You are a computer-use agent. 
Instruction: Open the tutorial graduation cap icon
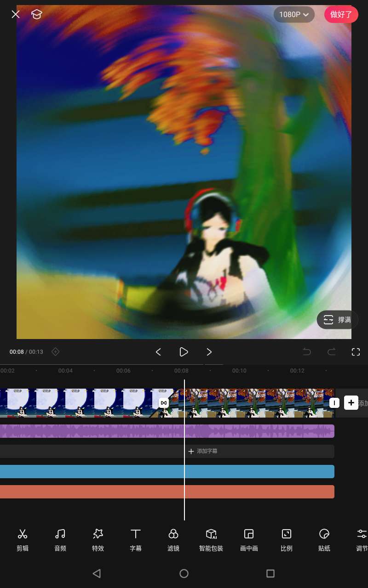tap(37, 14)
